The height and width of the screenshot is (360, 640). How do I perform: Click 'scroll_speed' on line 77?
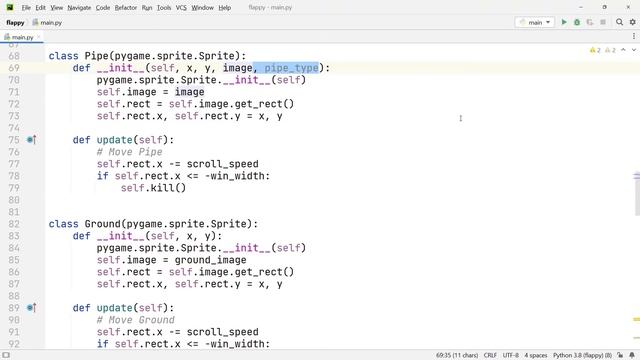tap(222, 164)
